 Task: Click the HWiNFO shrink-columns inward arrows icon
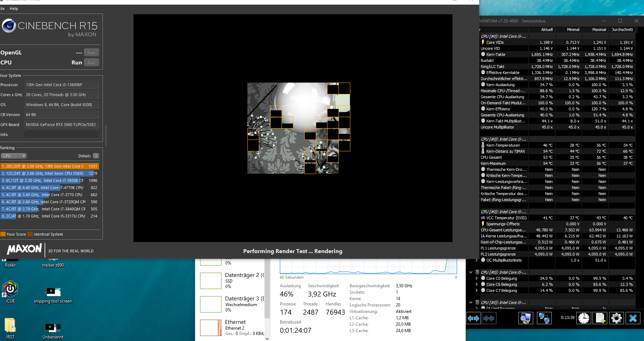(489, 318)
